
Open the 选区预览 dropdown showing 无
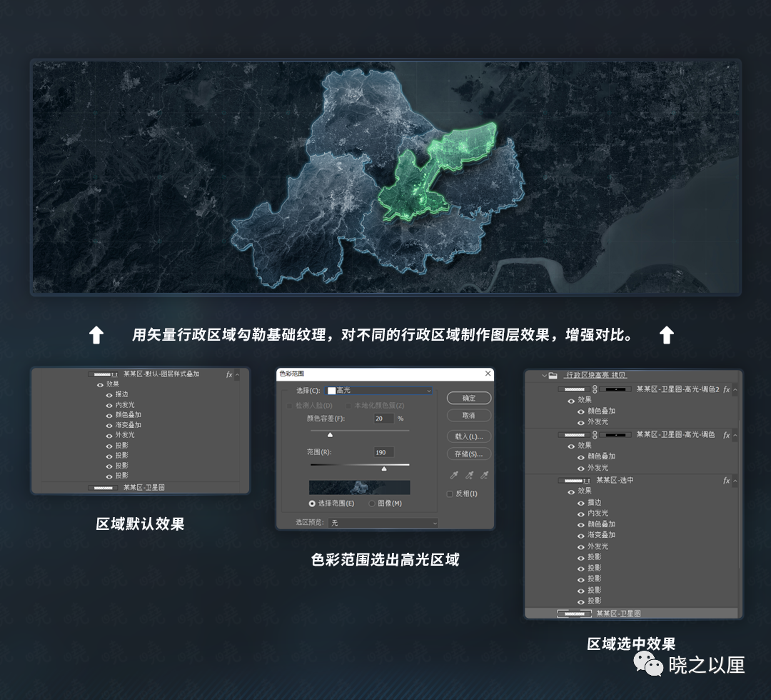(383, 523)
